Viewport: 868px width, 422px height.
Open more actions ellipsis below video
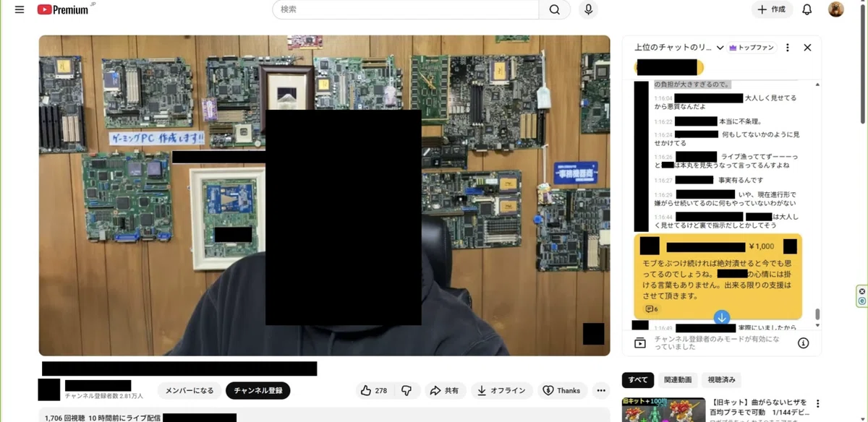tap(600, 390)
